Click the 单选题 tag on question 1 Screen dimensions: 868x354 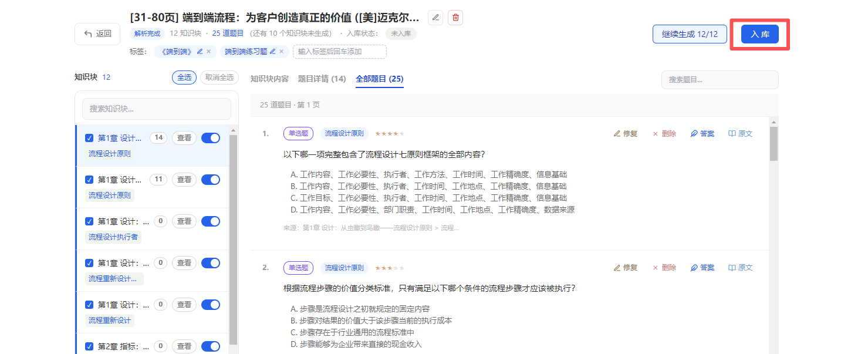[298, 134]
